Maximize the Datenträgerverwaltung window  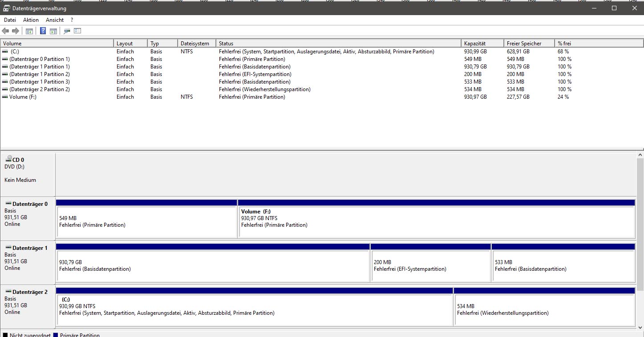[x=614, y=8]
